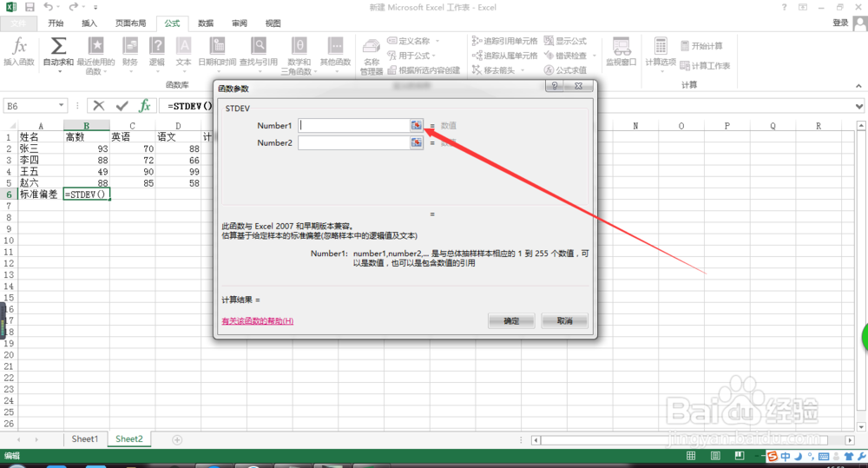
Task: Open the Error Checking dropdown
Action: tap(594, 56)
